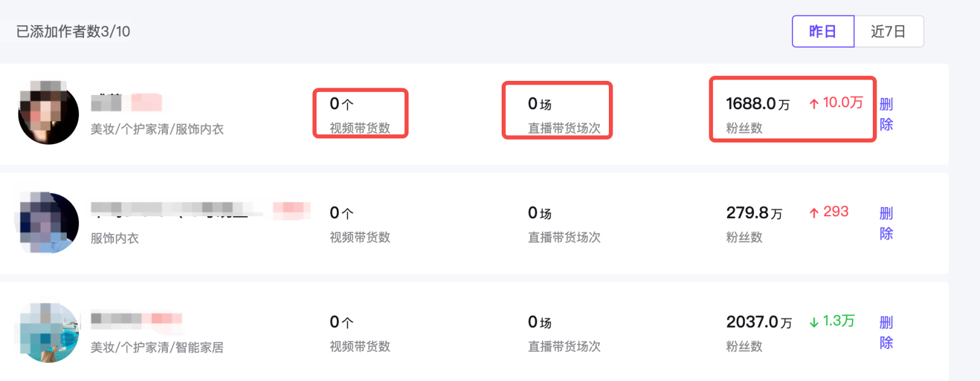
Task: Click the red up arrow beside 293
Action: [814, 213]
